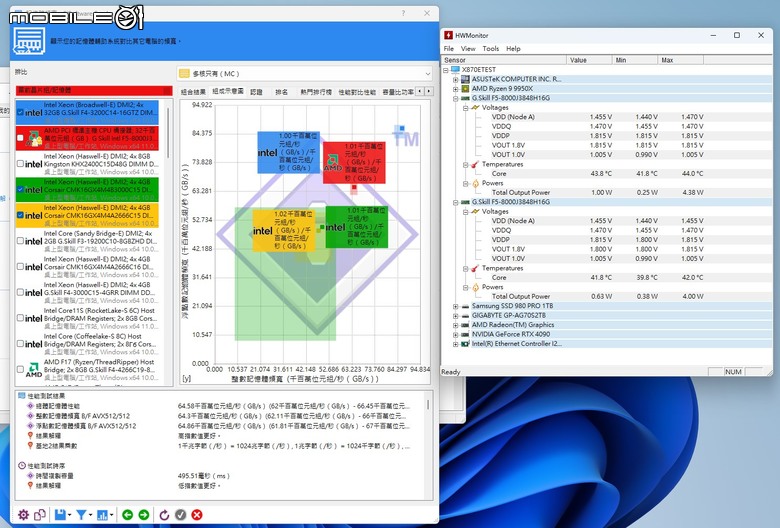The width and height of the screenshot is (780, 528).
Task: Check the Intel Core Coffeelake-S 8C entry
Action: (x=20, y=344)
